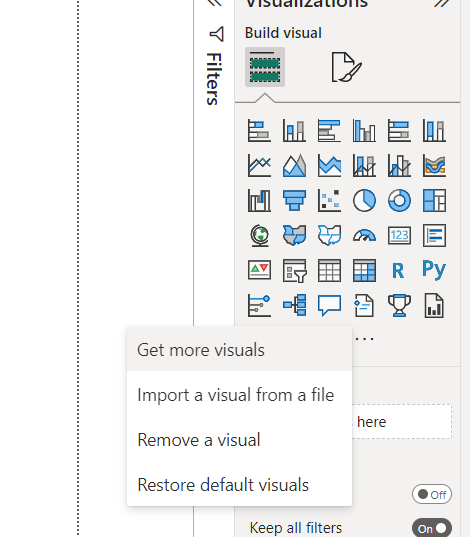The height and width of the screenshot is (537, 470).
Task: Select the pie chart visual
Action: [x=364, y=200]
